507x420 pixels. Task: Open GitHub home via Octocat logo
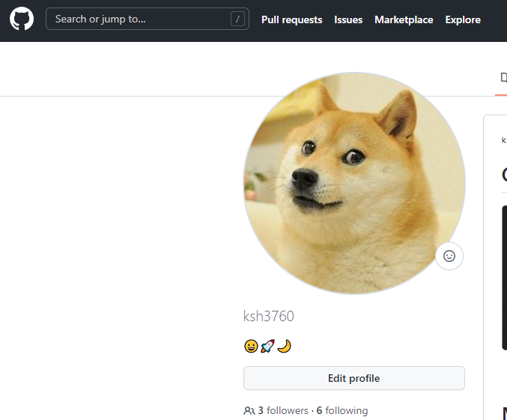click(22, 19)
